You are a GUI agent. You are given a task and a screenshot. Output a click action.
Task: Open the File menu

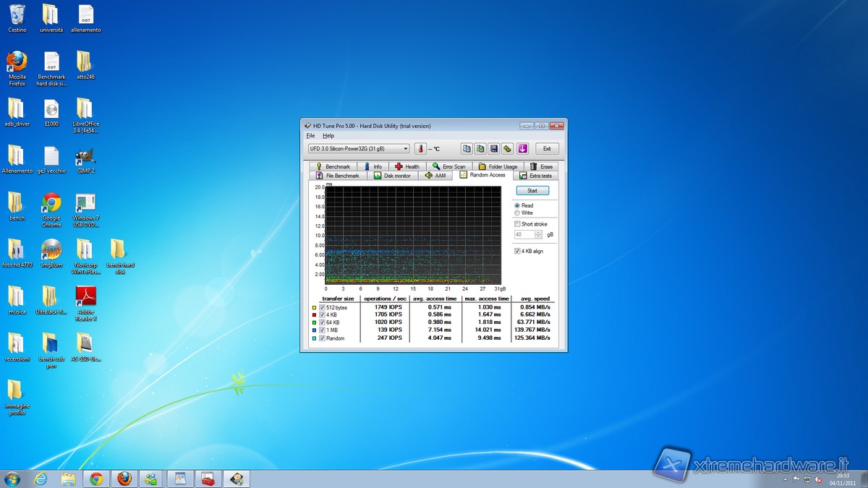tap(310, 136)
